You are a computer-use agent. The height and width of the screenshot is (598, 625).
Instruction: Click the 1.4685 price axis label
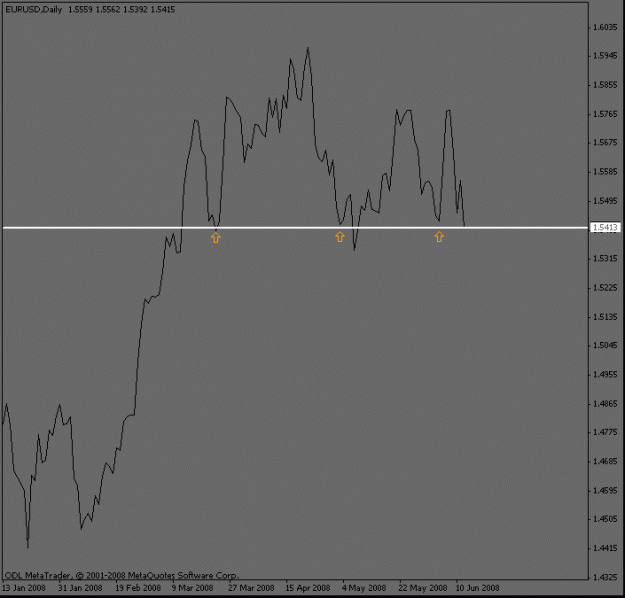click(605, 461)
